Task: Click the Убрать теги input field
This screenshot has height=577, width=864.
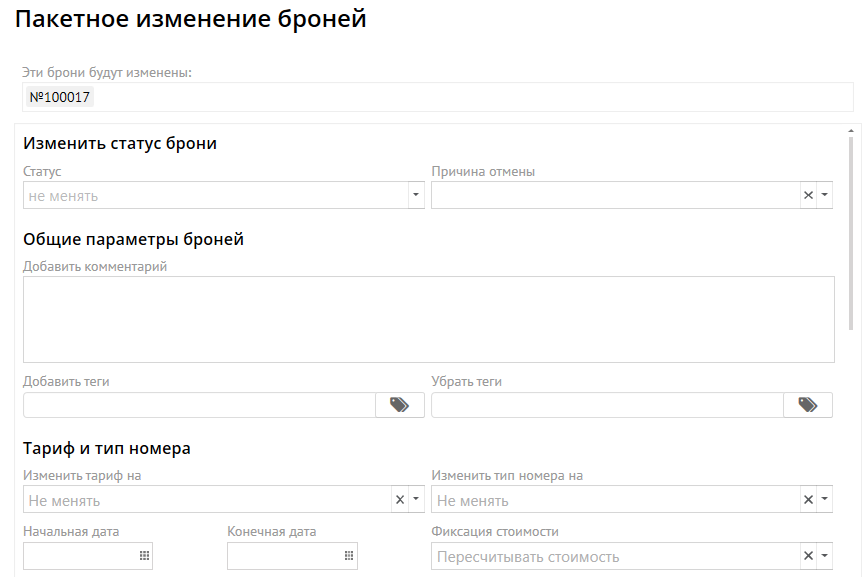Action: [x=607, y=405]
